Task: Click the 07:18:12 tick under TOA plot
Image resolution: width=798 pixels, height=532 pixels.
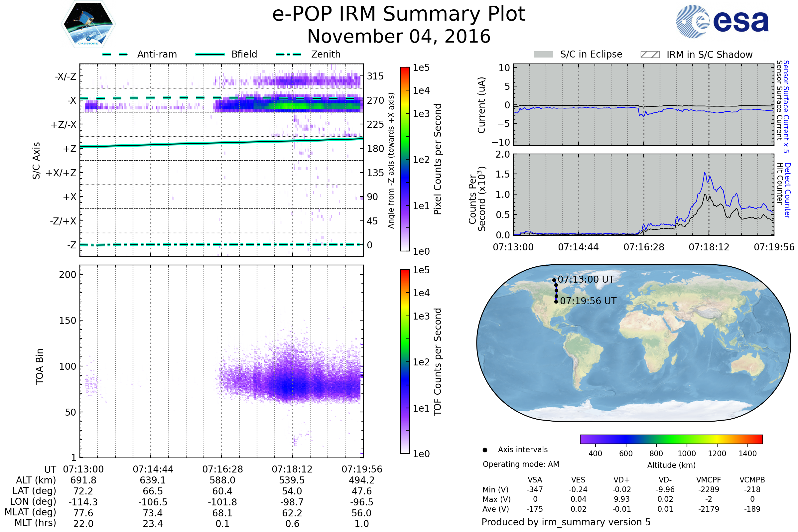Action: (x=292, y=469)
